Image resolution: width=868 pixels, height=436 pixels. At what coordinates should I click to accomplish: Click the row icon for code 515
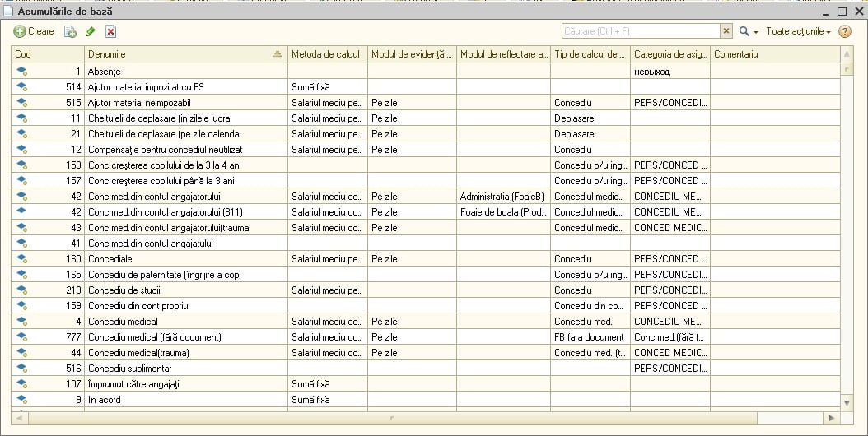(x=22, y=102)
